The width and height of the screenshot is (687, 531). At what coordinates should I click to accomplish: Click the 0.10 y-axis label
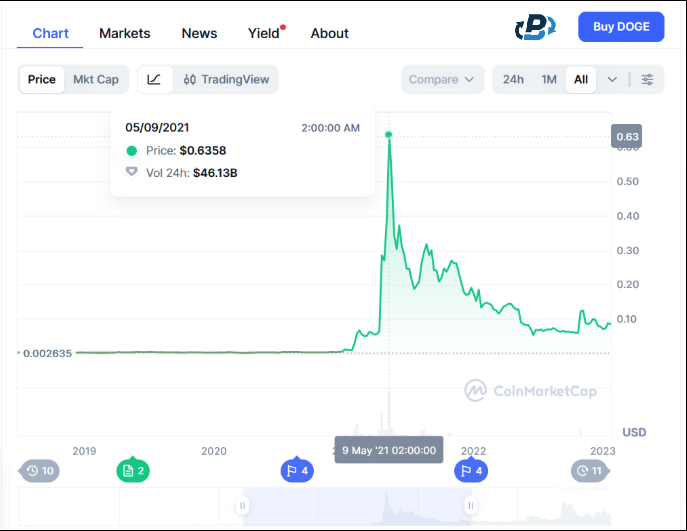[x=627, y=319]
